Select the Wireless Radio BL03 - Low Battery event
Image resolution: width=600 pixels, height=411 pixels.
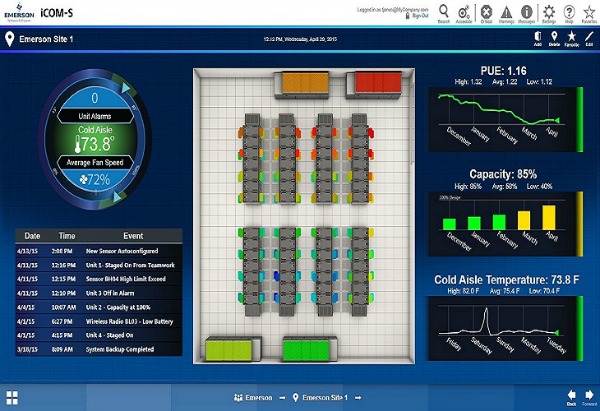(99, 321)
